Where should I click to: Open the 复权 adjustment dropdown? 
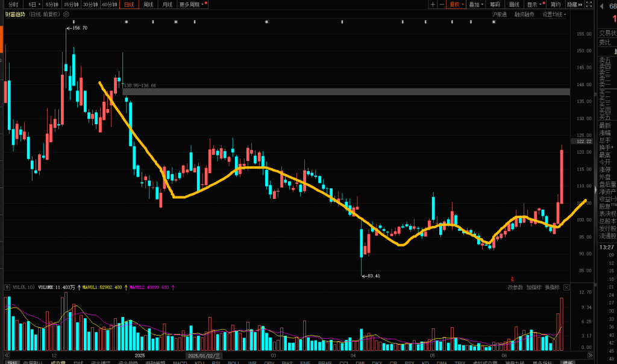tap(457, 4)
